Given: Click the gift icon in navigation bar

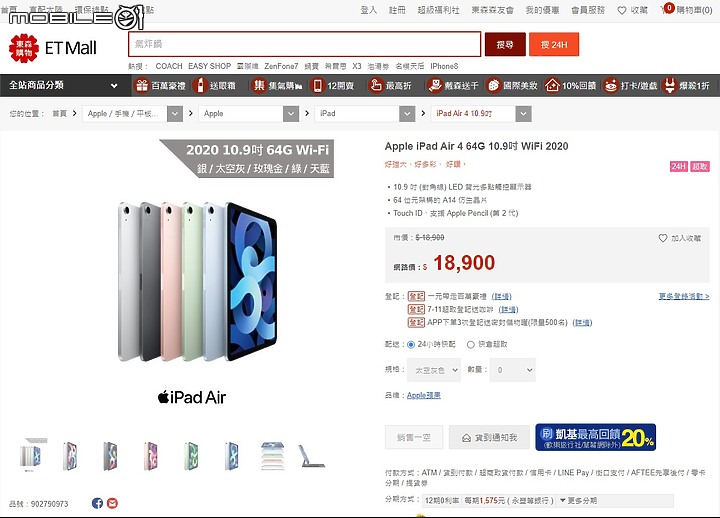Looking at the screenshot, I should (x=142, y=85).
